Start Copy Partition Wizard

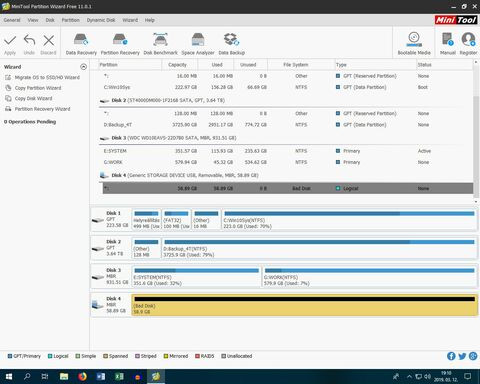point(33,88)
